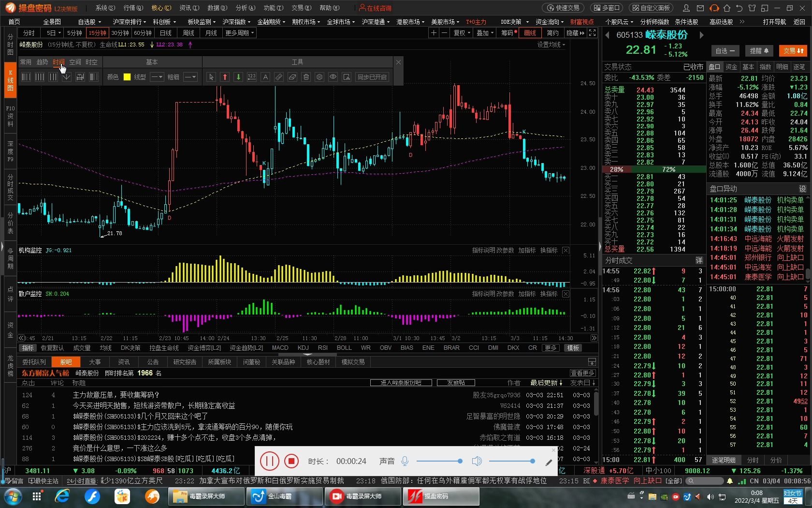Zoom in chart with plus button
This screenshot has height=508, width=812.
(x=434, y=33)
